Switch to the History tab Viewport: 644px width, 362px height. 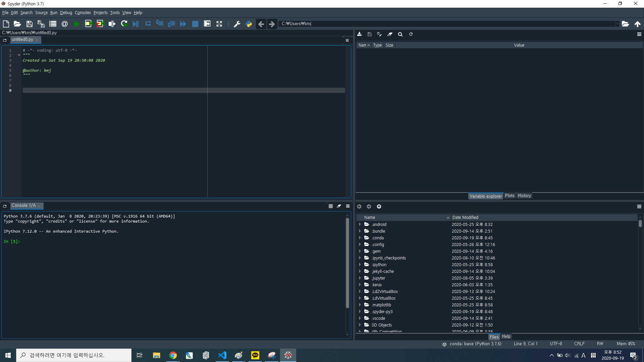click(524, 196)
